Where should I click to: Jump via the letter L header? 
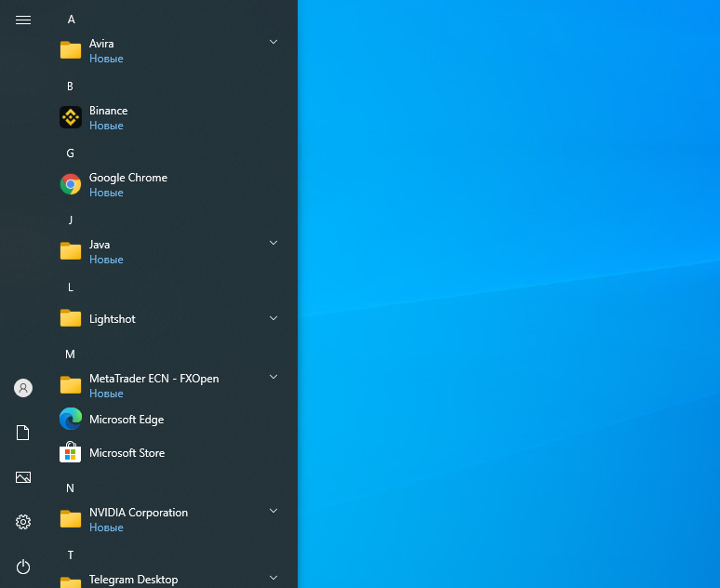71,287
